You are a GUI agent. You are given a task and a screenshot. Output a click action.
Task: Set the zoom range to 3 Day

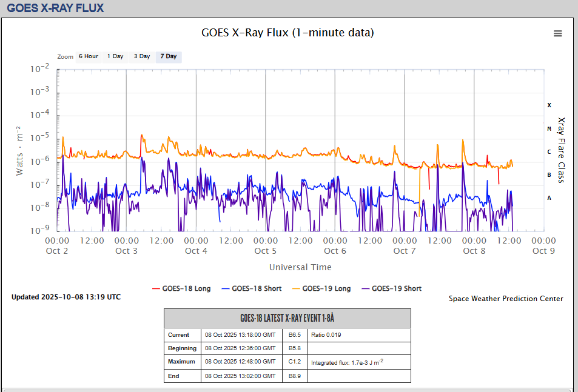tap(142, 56)
